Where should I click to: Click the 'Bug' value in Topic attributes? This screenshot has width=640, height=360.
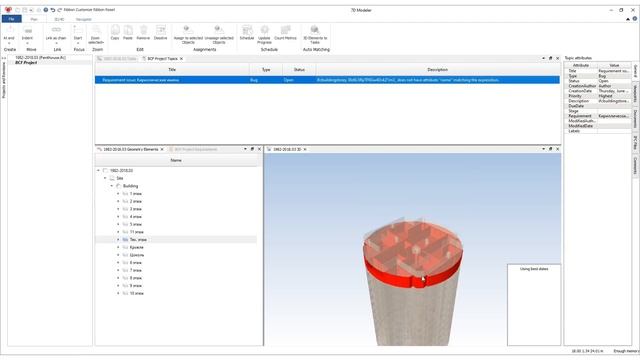614,76
